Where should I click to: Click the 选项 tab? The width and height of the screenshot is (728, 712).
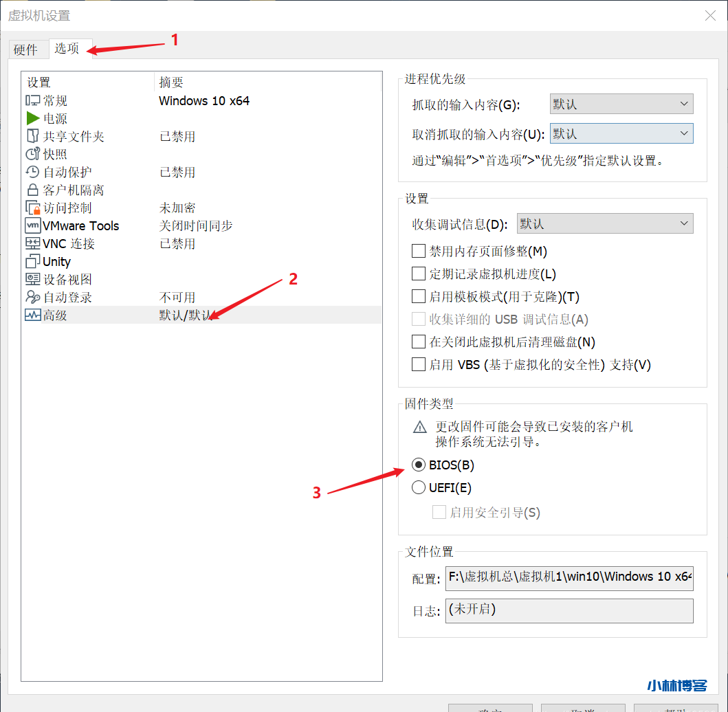coord(67,49)
